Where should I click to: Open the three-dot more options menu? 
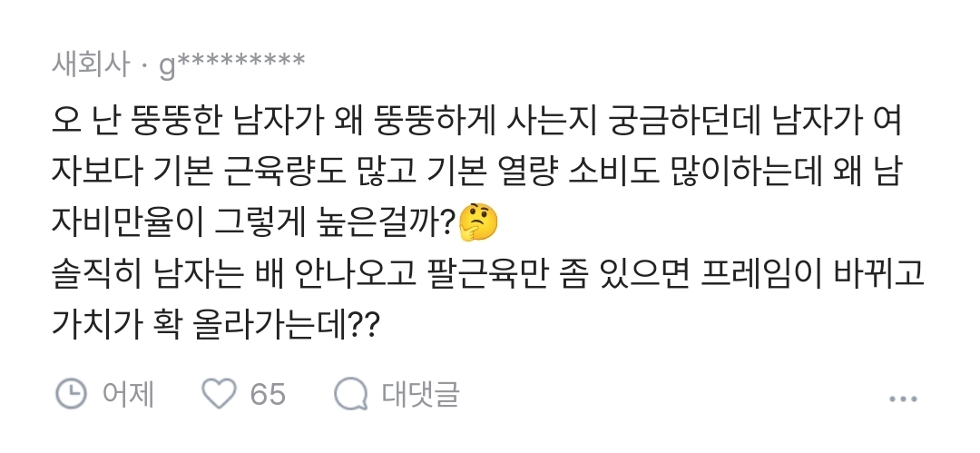coord(903,399)
